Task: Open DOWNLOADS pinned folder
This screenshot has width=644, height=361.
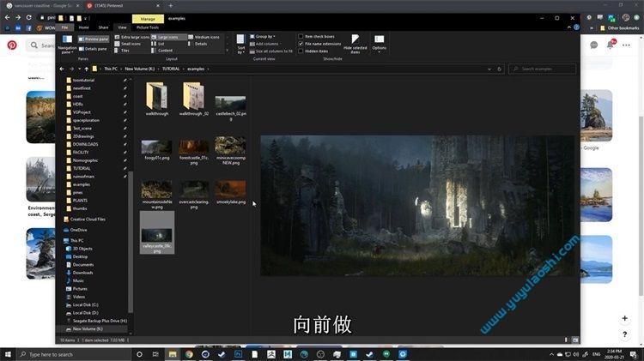Action: point(85,144)
